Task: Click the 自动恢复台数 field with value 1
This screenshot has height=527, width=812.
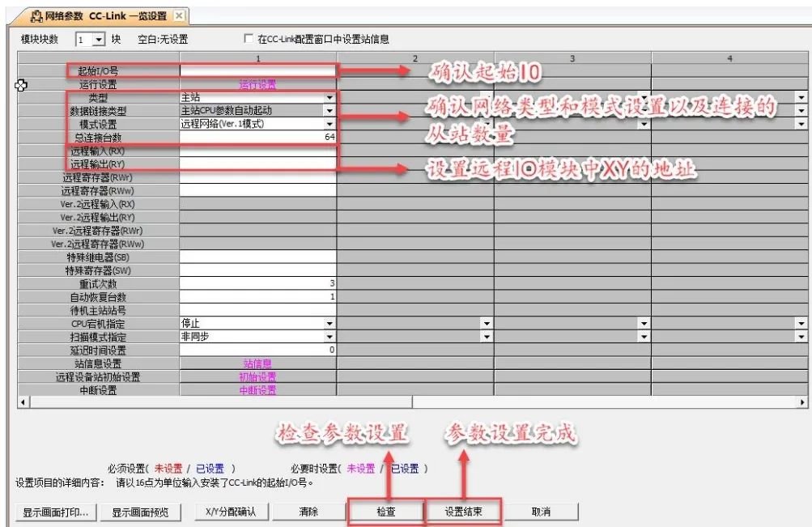Action: click(x=258, y=297)
